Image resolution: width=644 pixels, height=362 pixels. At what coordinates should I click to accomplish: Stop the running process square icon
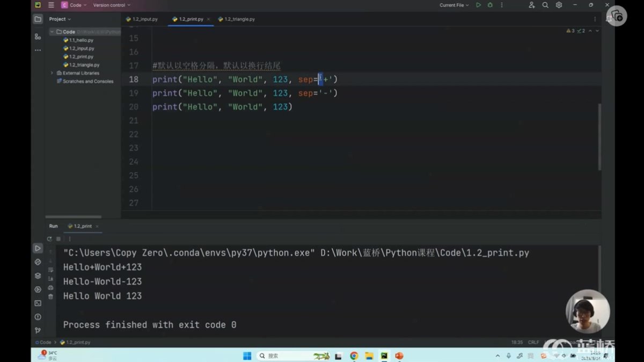[x=58, y=239]
